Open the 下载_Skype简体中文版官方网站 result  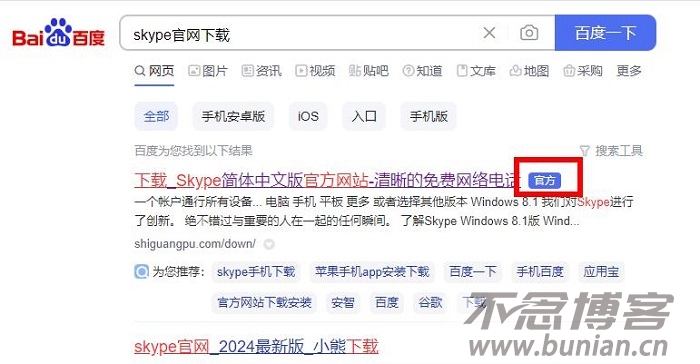[x=327, y=180]
